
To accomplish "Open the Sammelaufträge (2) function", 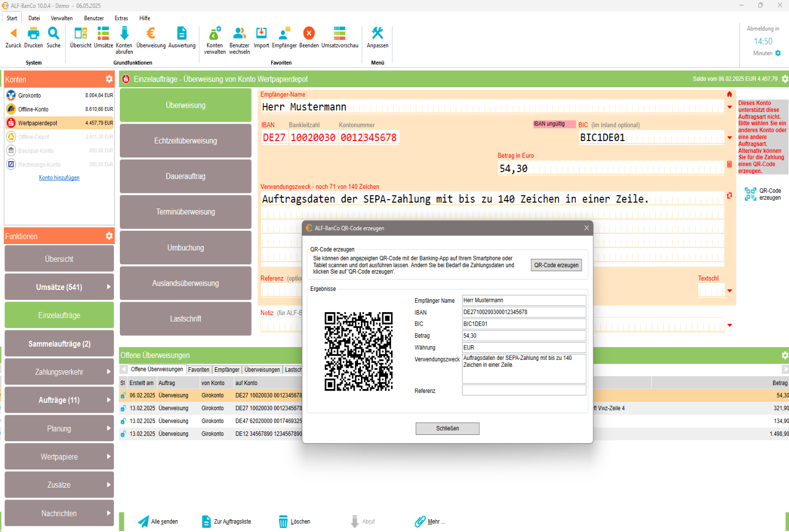I will point(59,344).
